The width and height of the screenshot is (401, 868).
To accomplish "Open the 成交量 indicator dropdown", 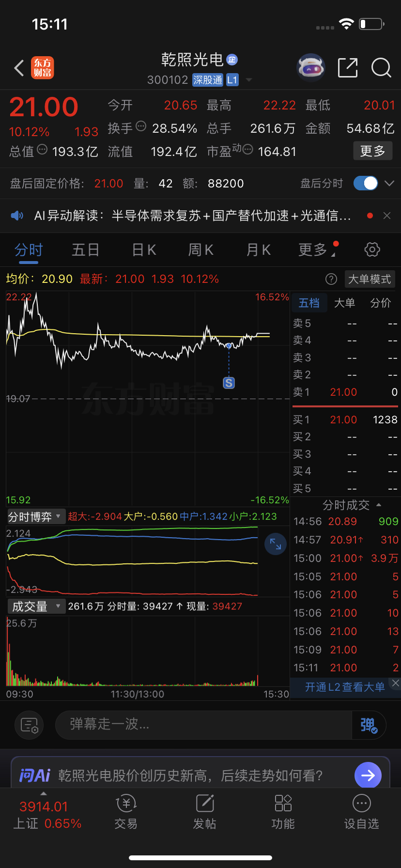I will point(36,606).
